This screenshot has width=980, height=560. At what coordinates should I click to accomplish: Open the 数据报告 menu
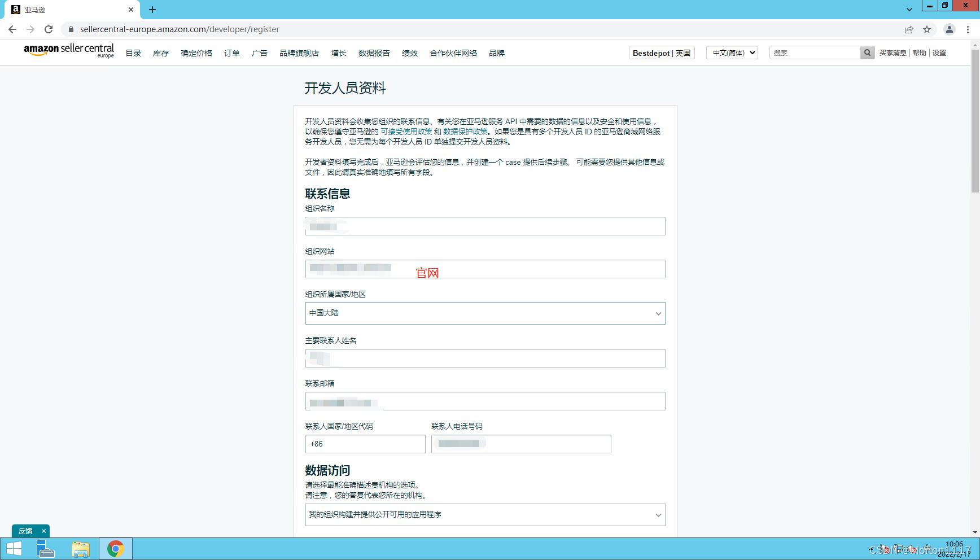pyautogui.click(x=374, y=53)
